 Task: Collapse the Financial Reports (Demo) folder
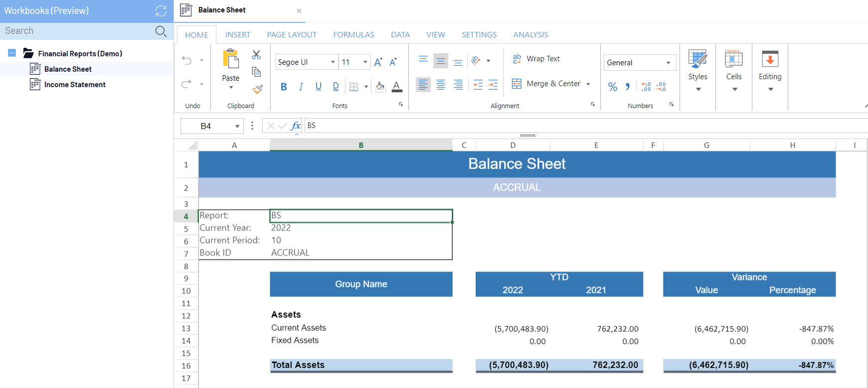[12, 53]
